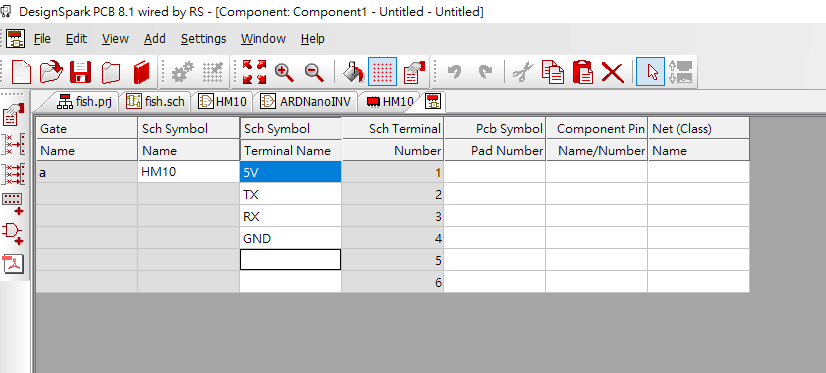Viewport: 826px width, 373px height.
Task: Switch to the HM10 PCB symbol tab
Action: coord(389,102)
